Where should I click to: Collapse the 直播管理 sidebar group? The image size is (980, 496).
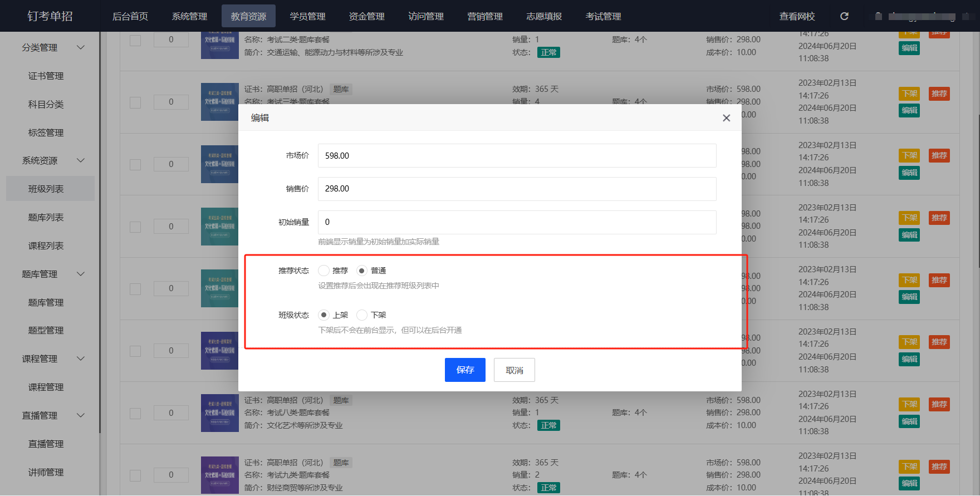click(81, 415)
